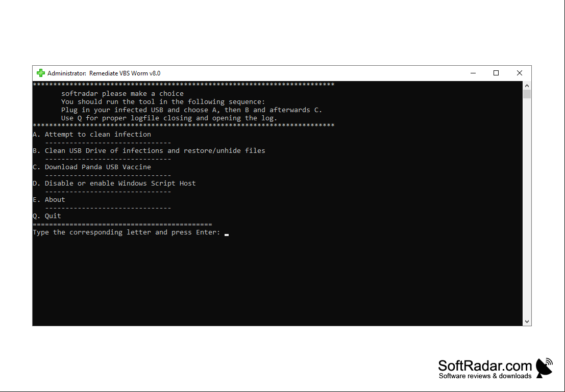The image size is (565, 392).
Task: Click the green cross icon in the title bar
Action: pos(41,73)
